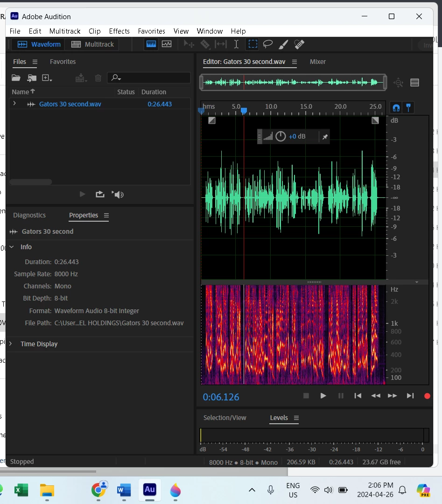Select the Time Selection tool
The image size is (442, 504).
(236, 44)
